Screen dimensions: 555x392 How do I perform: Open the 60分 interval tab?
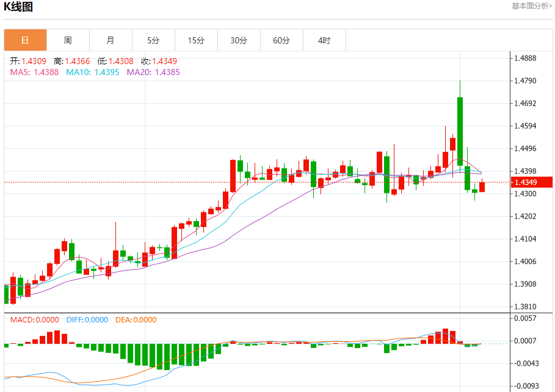pyautogui.click(x=281, y=40)
